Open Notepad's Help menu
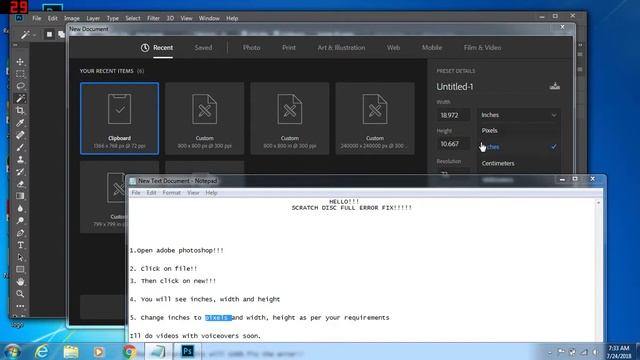The width and height of the screenshot is (640, 360). 211,193
